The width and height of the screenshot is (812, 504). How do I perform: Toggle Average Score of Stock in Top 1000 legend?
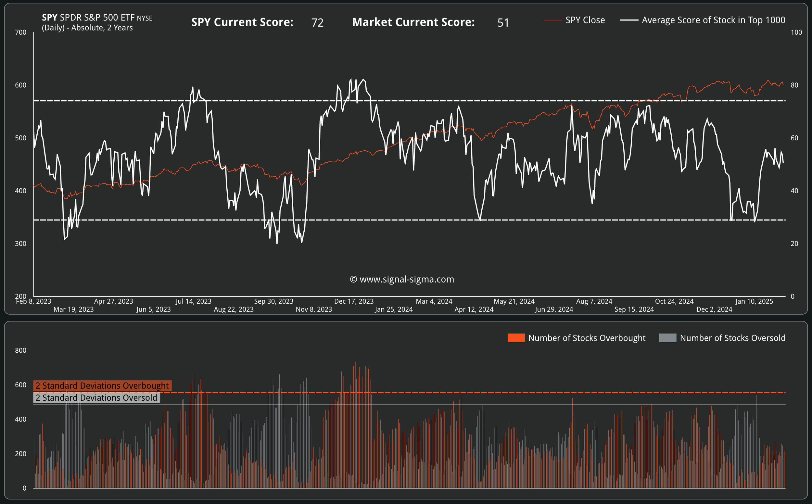tap(713, 20)
